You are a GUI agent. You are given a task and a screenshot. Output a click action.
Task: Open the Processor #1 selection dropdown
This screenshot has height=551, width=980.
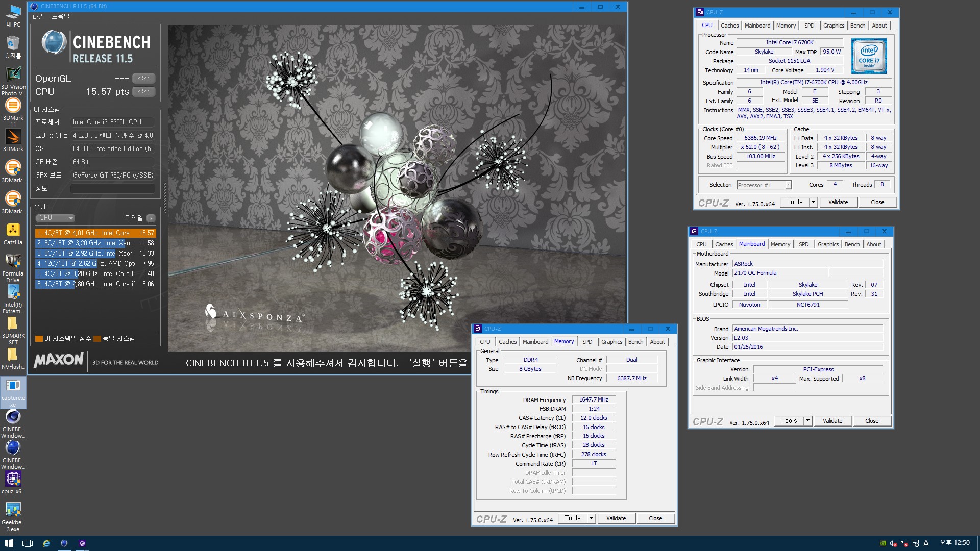coord(764,185)
